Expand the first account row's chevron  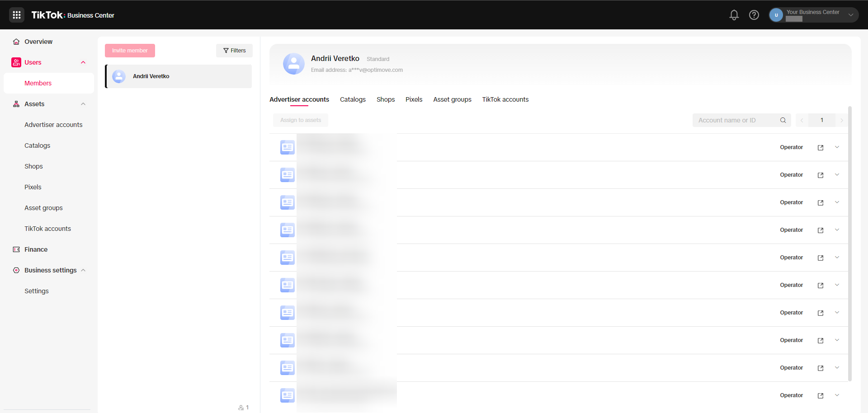837,147
